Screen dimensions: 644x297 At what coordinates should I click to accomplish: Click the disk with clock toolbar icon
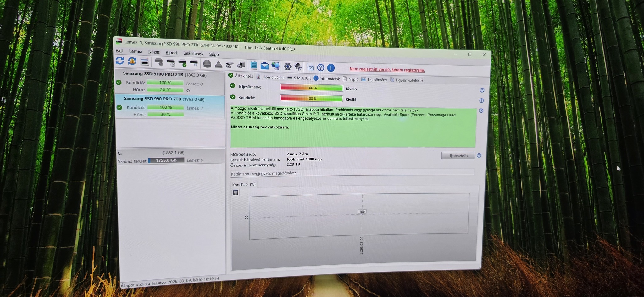click(171, 63)
